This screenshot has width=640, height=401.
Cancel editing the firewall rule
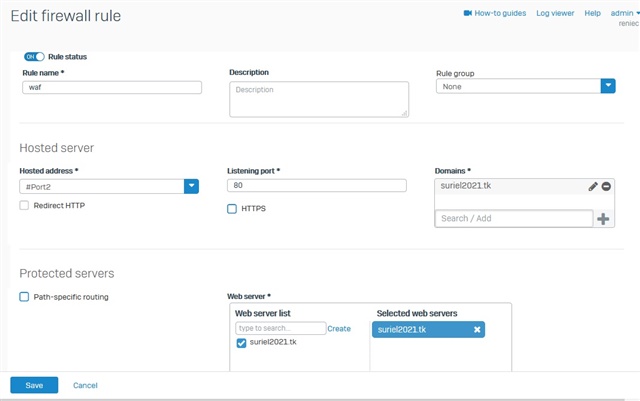[x=85, y=385]
